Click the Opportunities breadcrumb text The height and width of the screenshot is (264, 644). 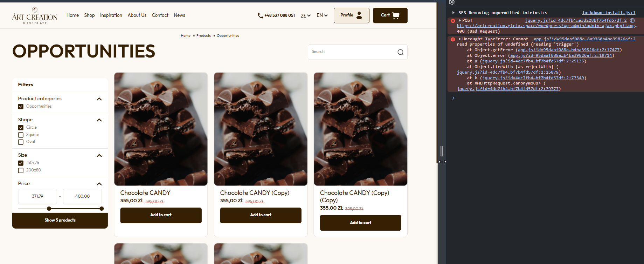pyautogui.click(x=228, y=36)
